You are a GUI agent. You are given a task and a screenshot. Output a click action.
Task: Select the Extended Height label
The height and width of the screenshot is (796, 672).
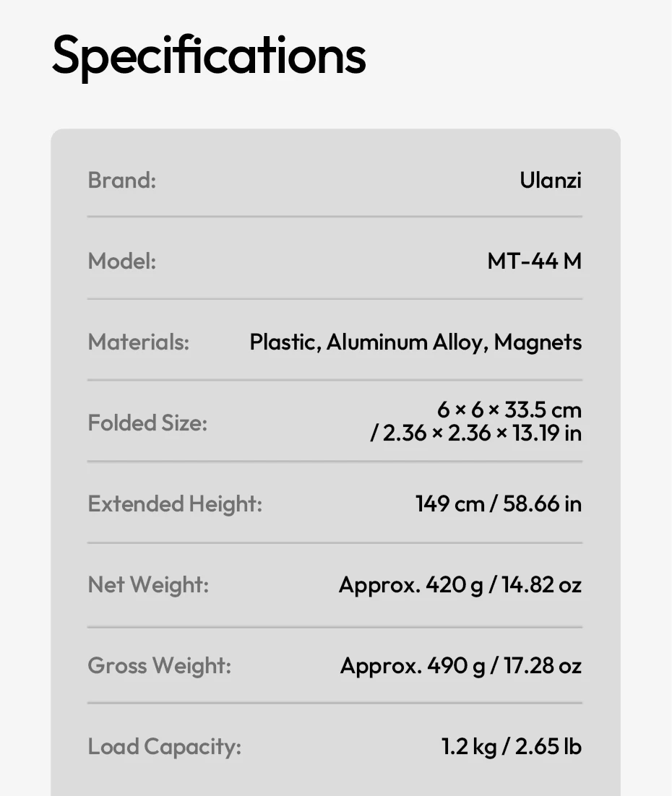(176, 504)
